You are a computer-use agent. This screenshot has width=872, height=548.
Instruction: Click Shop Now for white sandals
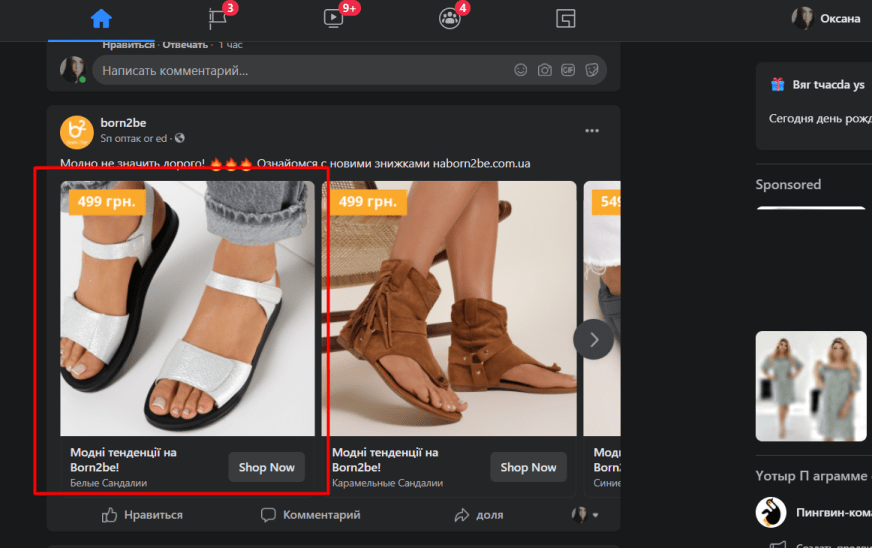pos(266,467)
